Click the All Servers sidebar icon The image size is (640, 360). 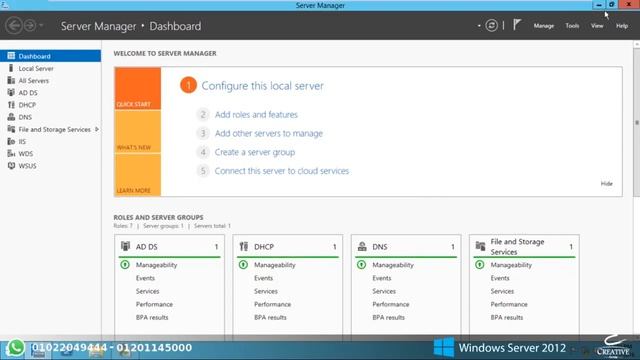(x=11, y=80)
